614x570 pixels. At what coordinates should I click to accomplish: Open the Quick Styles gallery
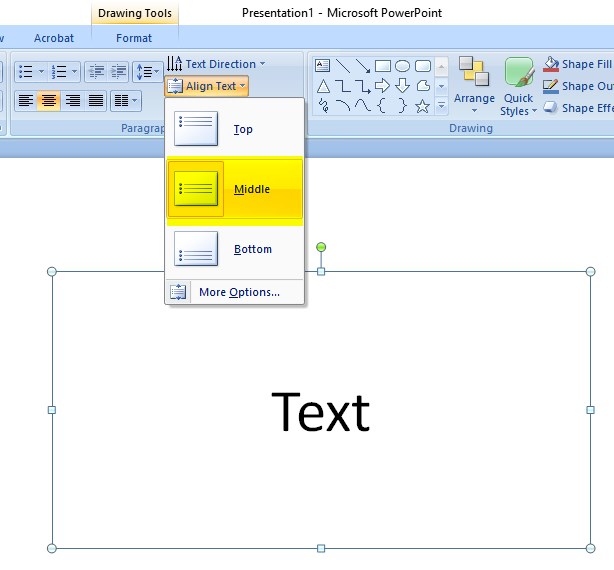518,86
